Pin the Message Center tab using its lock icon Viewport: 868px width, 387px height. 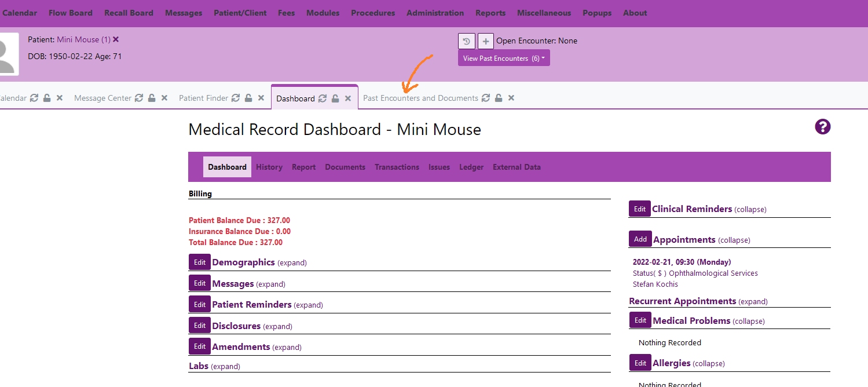(x=151, y=97)
